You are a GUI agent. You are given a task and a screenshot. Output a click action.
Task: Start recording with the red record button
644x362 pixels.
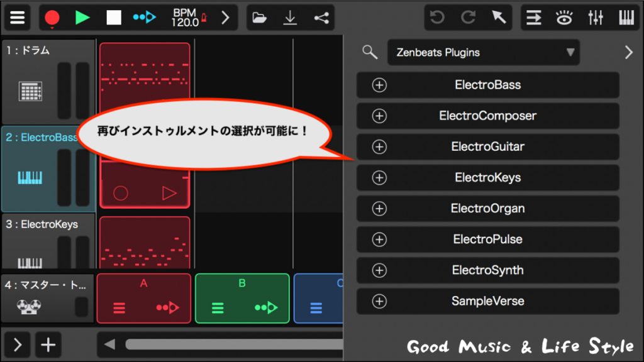pyautogui.click(x=52, y=18)
